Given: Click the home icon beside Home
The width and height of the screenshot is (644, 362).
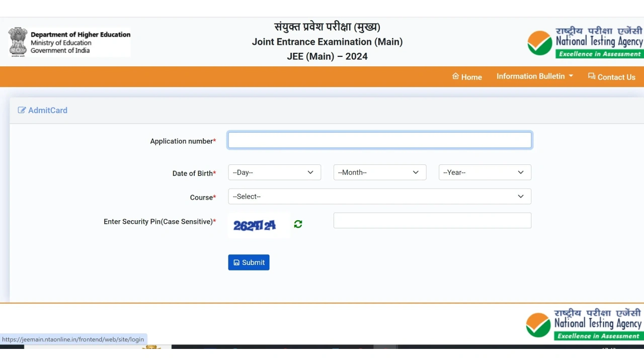Looking at the screenshot, I should (x=456, y=76).
